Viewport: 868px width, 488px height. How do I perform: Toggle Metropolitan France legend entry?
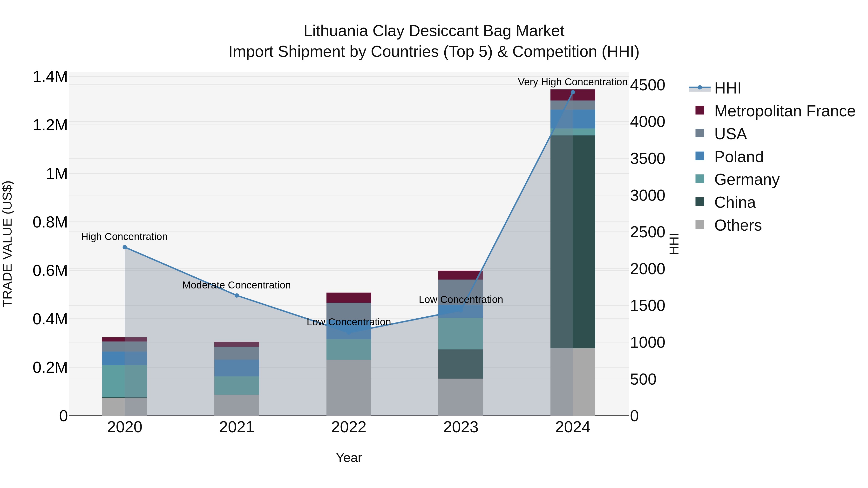pos(775,111)
